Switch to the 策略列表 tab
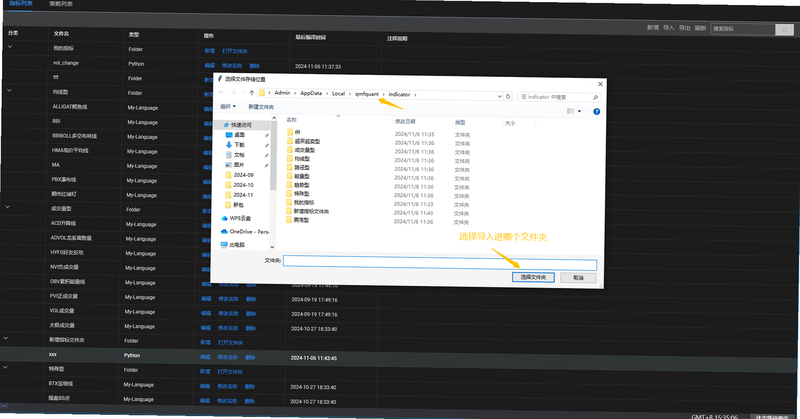The width and height of the screenshot is (800, 419). pyautogui.click(x=61, y=4)
